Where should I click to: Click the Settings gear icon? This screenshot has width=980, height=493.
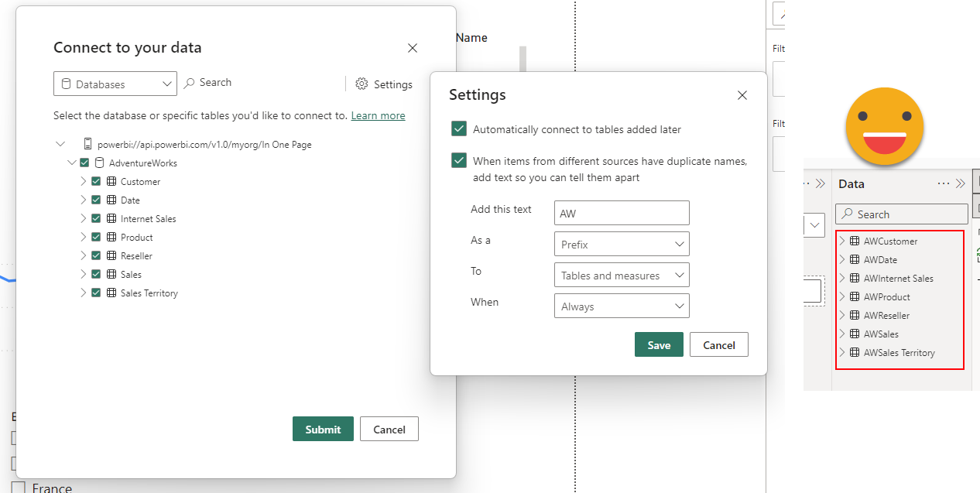point(362,84)
